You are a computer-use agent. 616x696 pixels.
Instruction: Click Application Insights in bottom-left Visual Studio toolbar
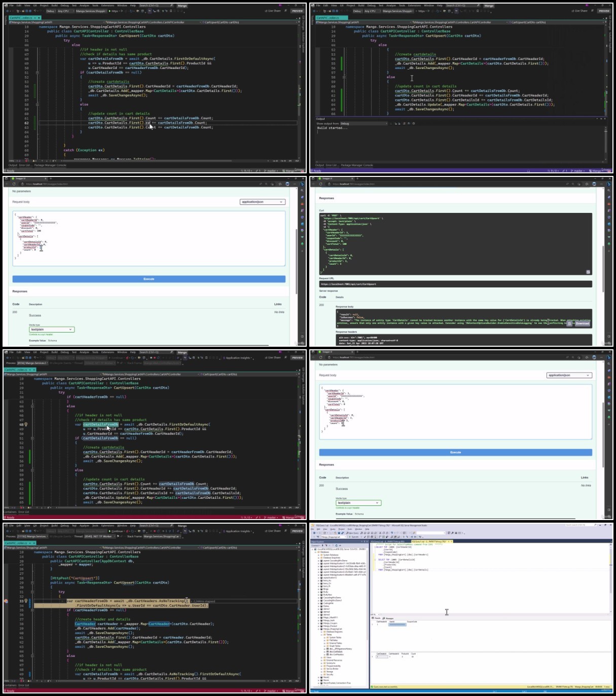tap(238, 531)
